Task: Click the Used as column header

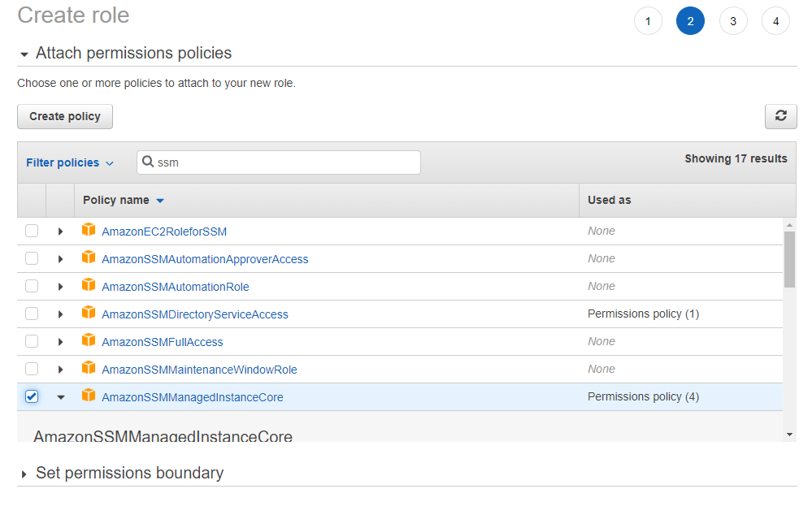Action: [609, 201]
